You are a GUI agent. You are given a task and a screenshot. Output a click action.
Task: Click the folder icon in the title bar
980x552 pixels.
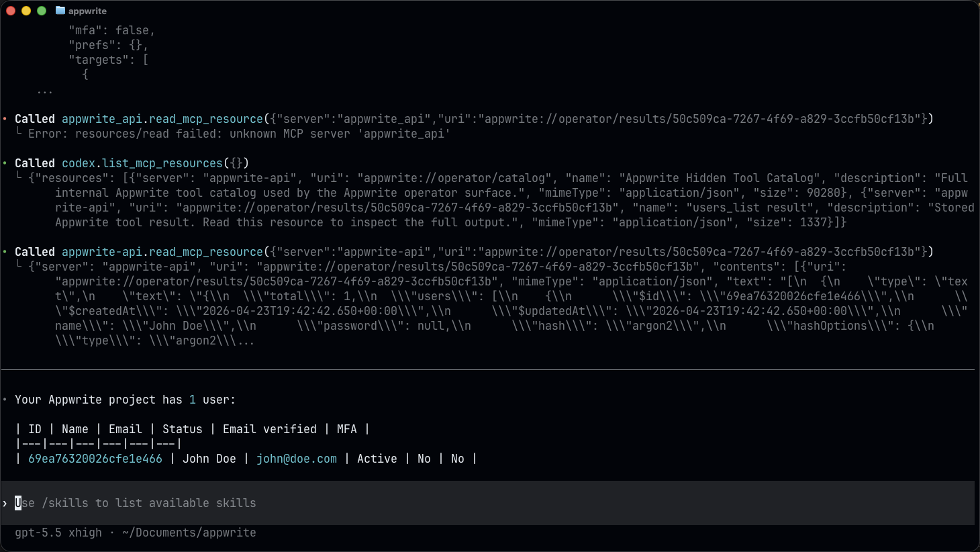(59, 10)
